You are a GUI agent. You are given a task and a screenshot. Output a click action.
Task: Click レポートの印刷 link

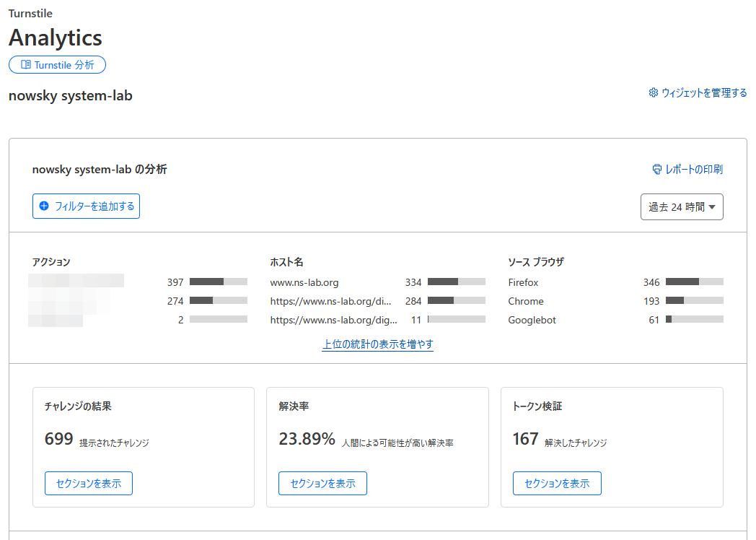687,170
